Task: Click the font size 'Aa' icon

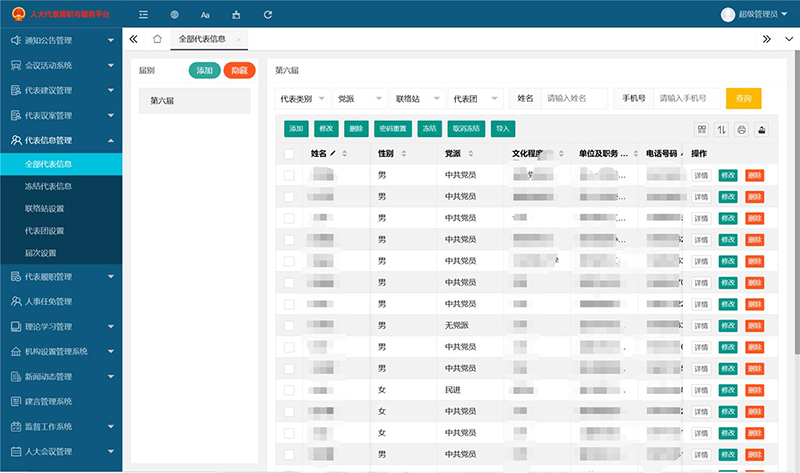Action: [205, 15]
